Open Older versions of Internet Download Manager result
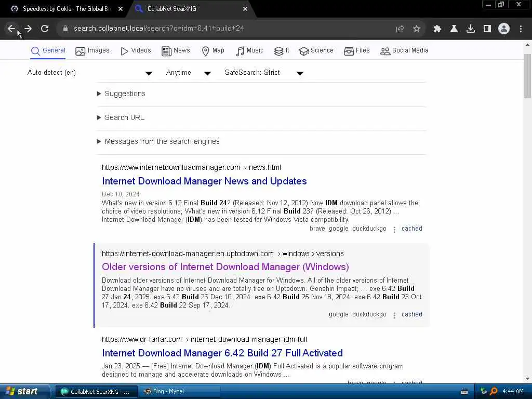Image resolution: width=532 pixels, height=399 pixels. (x=225, y=267)
